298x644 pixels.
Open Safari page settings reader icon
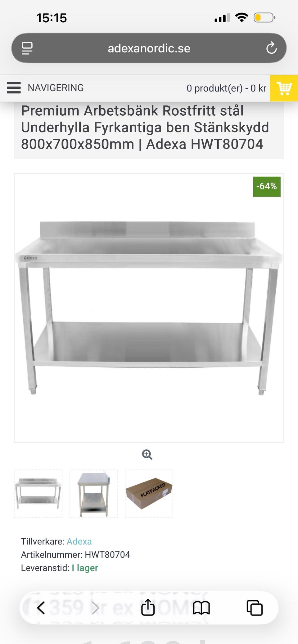(x=27, y=48)
